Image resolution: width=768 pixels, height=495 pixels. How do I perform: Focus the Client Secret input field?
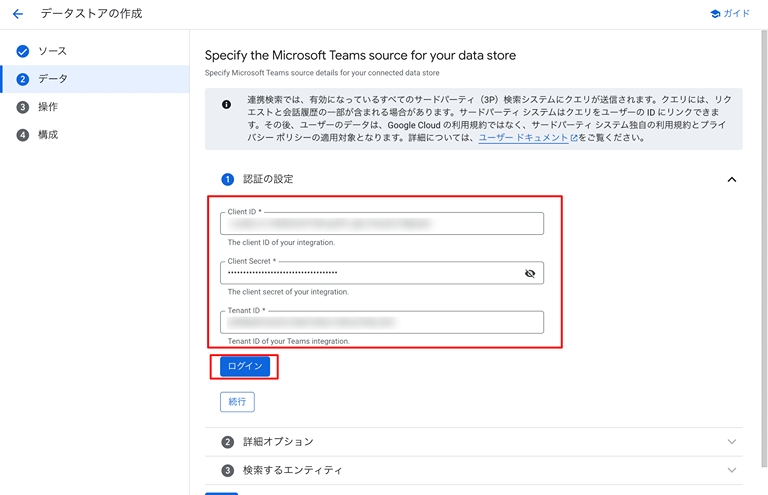coord(382,273)
